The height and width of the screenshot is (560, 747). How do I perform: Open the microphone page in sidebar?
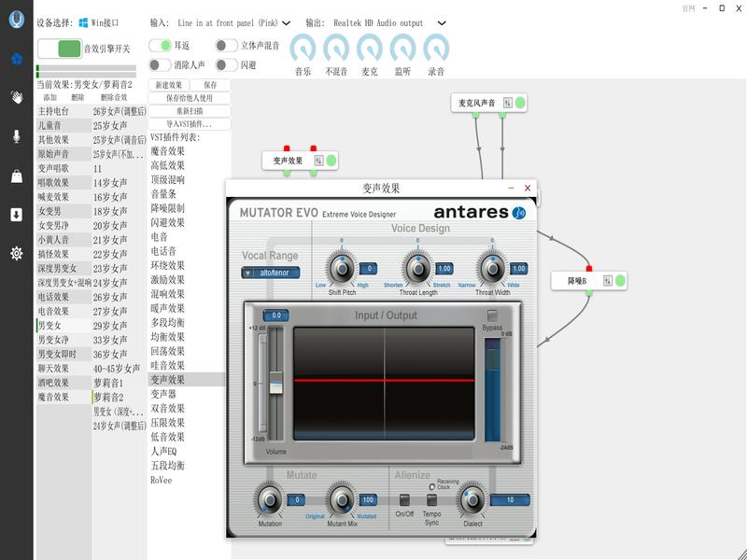point(17,136)
